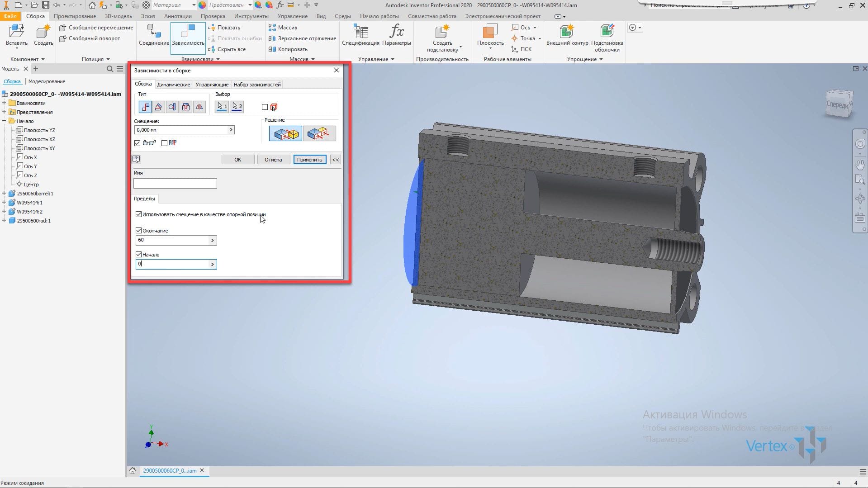Select the Symmetry constraint type icon
Viewport: 868px width, 488px height.
[x=199, y=107]
